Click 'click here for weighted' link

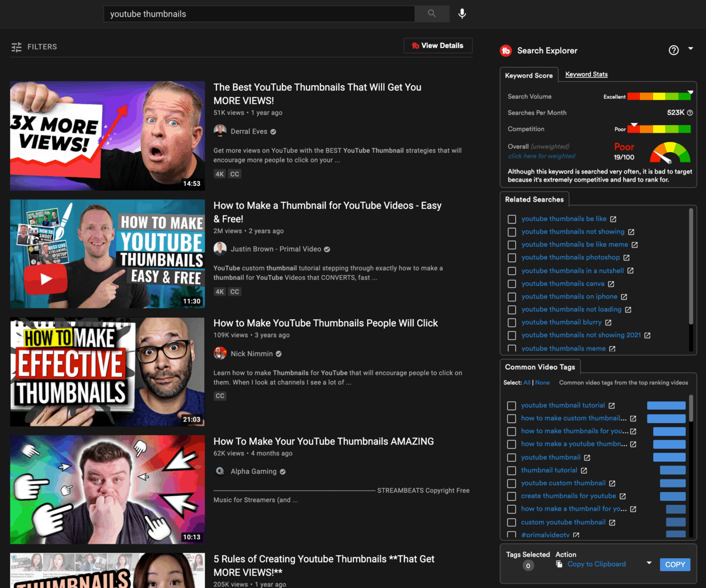[x=541, y=156]
